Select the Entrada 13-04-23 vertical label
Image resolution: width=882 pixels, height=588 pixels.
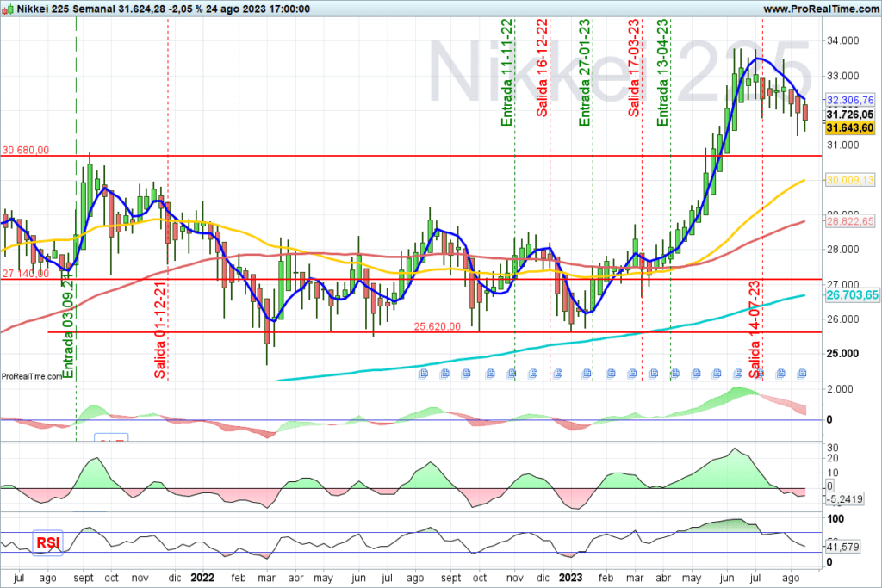[662, 72]
